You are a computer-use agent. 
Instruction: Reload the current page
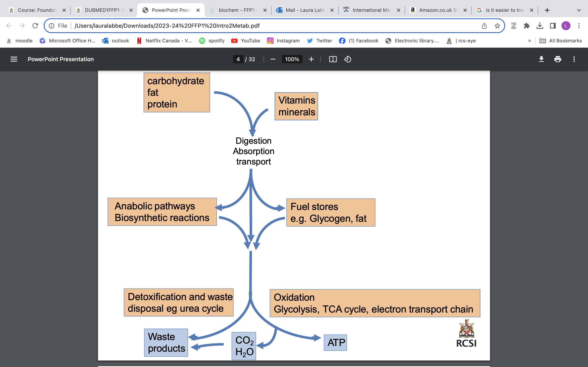click(35, 25)
